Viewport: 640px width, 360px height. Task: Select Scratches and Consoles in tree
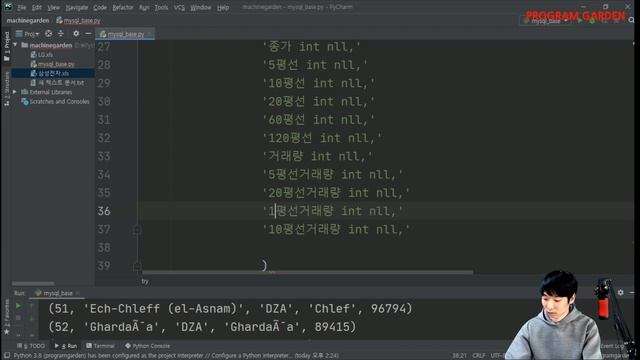[56, 102]
